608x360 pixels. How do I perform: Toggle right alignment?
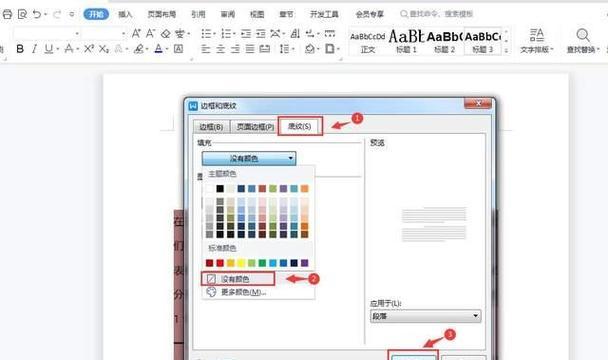(235, 49)
